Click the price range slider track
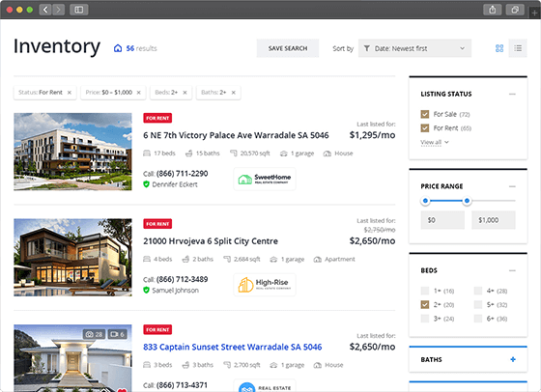 tap(469, 201)
